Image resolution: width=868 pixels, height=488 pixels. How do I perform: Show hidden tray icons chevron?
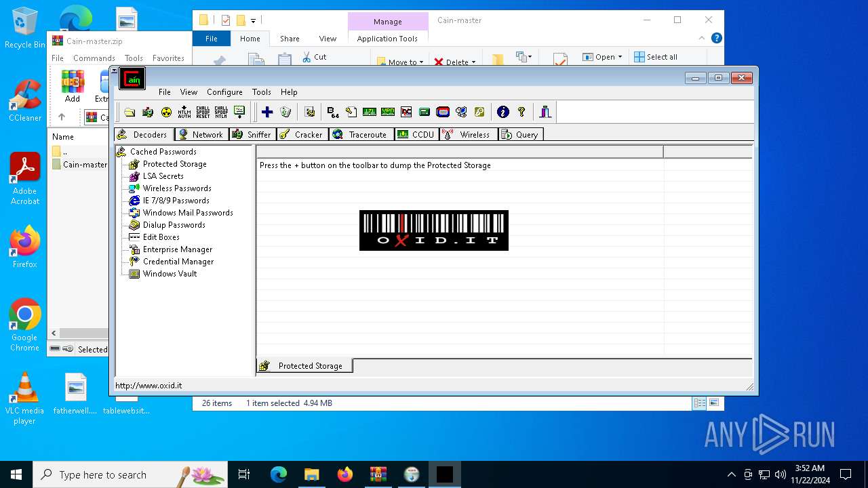tap(731, 474)
